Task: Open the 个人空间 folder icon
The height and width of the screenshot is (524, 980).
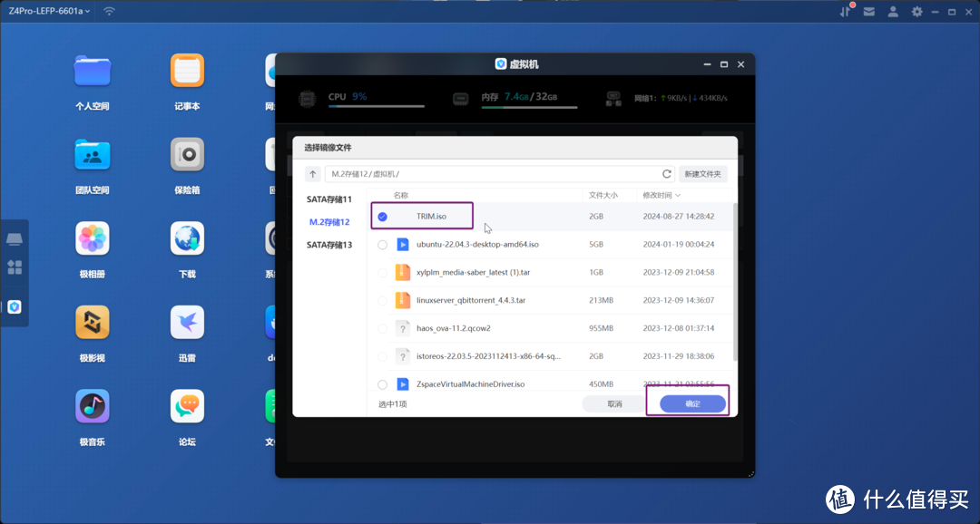Action: point(92,71)
